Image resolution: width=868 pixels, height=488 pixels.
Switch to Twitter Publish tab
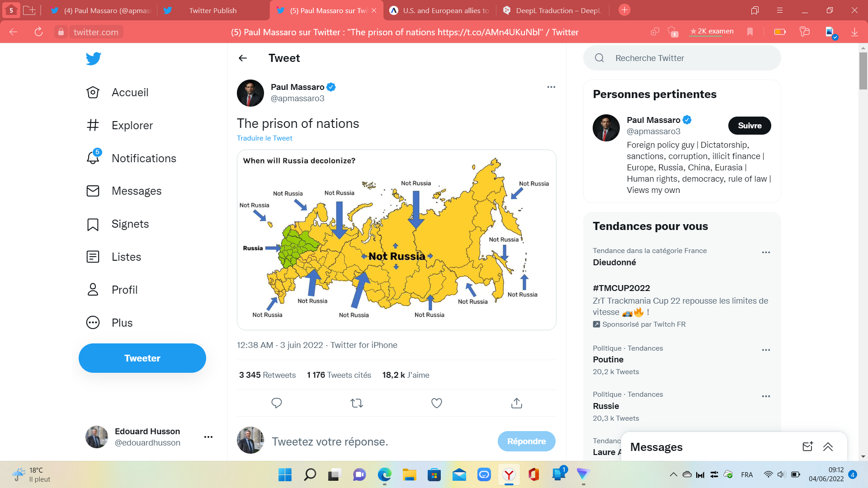212,10
